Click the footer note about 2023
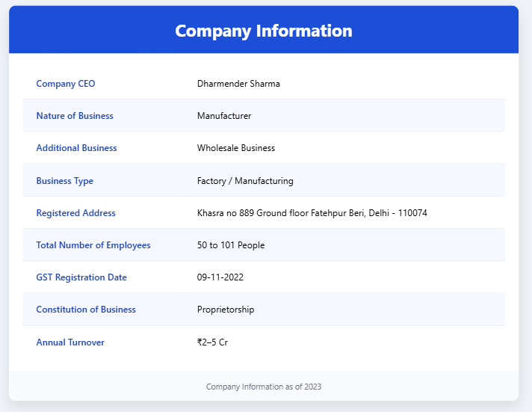 [x=264, y=387]
